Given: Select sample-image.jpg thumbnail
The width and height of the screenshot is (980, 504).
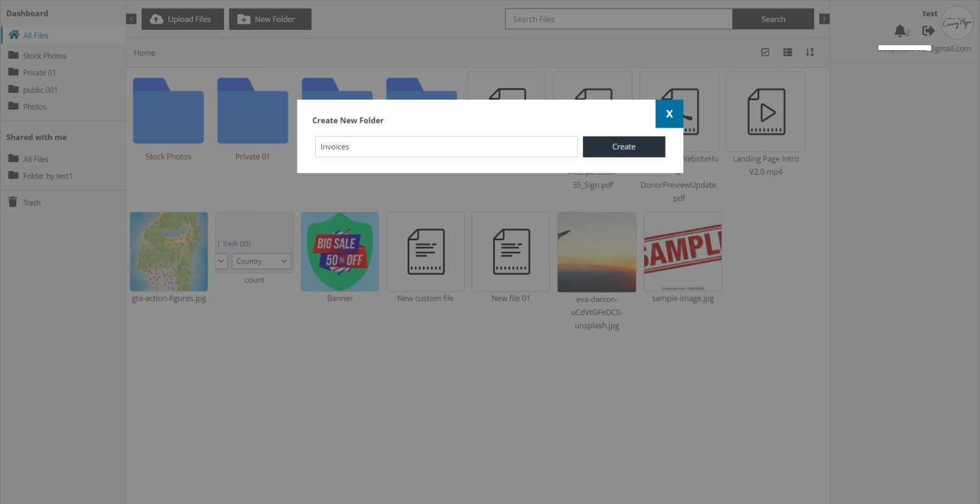Looking at the screenshot, I should click(x=683, y=252).
